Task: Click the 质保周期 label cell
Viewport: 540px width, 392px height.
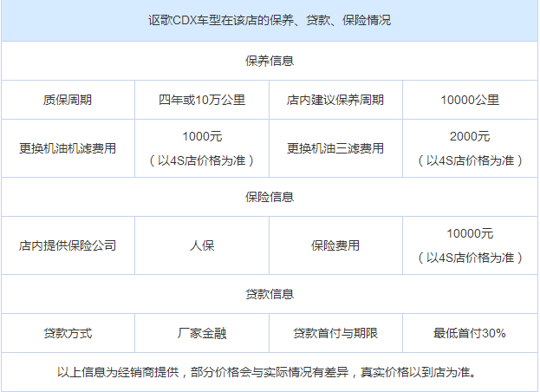Action: coord(68,100)
